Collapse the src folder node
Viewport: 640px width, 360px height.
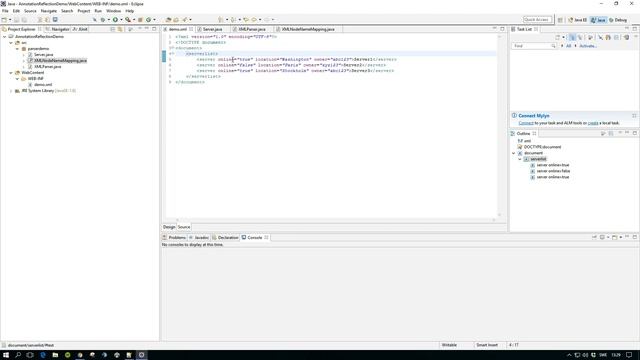click(11, 42)
